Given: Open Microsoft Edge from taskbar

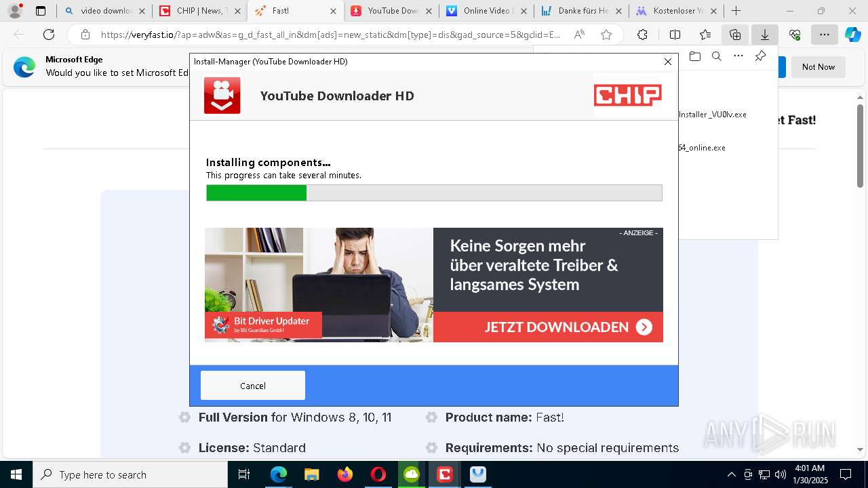Looking at the screenshot, I should tap(279, 474).
